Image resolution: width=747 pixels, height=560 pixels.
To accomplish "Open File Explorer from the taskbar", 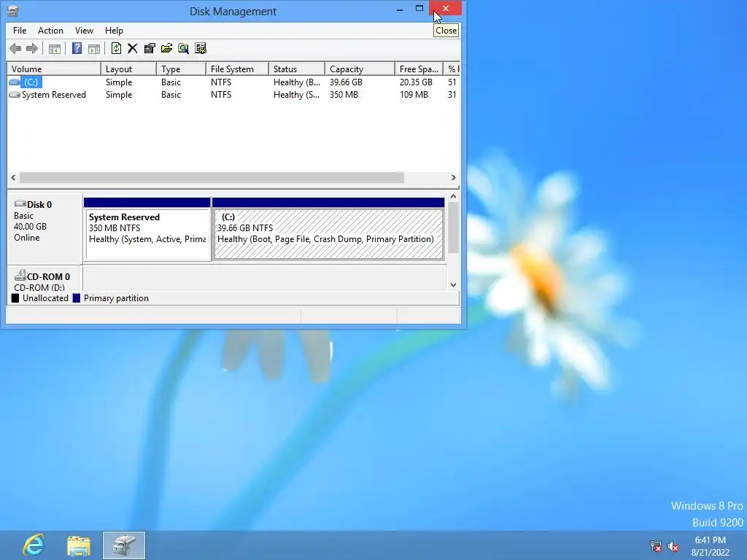I will click(x=79, y=545).
